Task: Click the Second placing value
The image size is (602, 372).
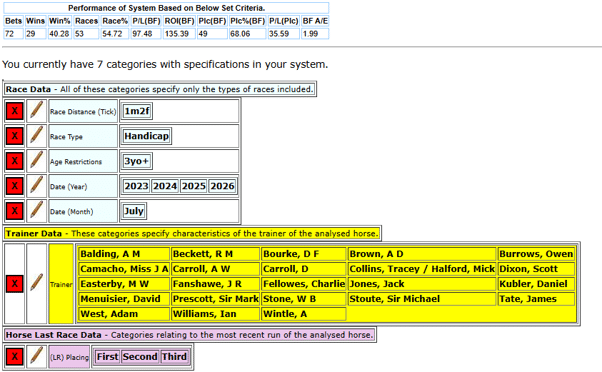Action: click(140, 357)
